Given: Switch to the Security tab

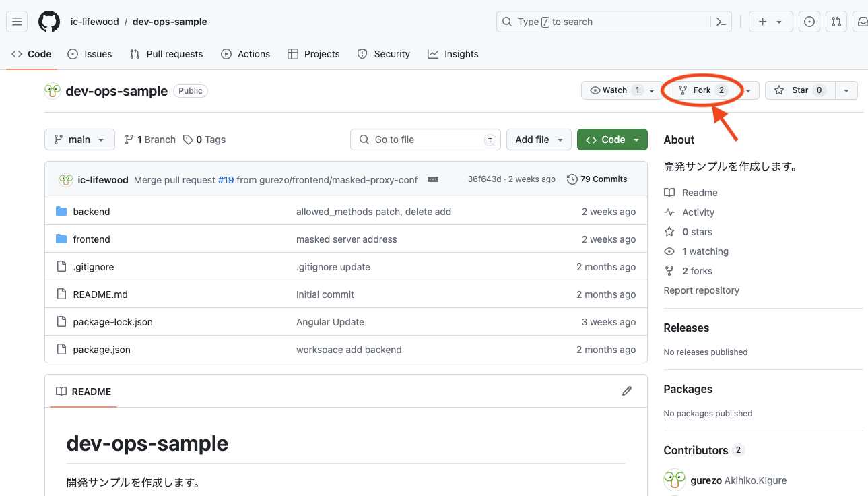Looking at the screenshot, I should (x=384, y=54).
